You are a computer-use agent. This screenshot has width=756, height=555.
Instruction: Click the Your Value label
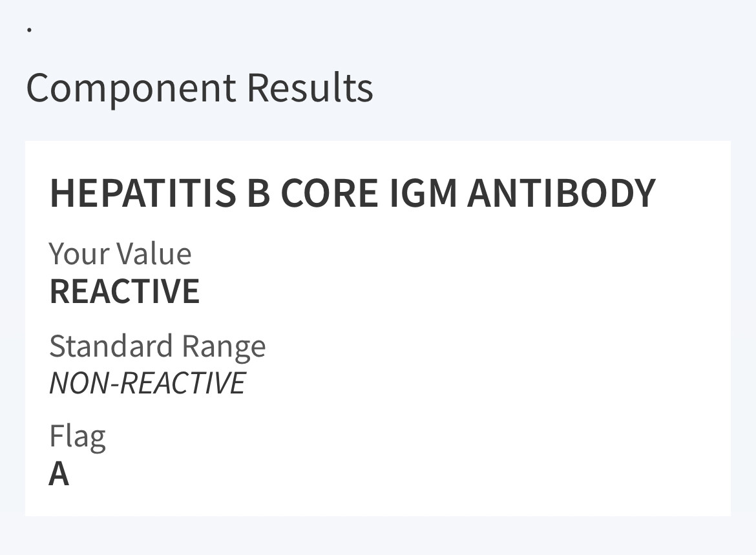[121, 254]
